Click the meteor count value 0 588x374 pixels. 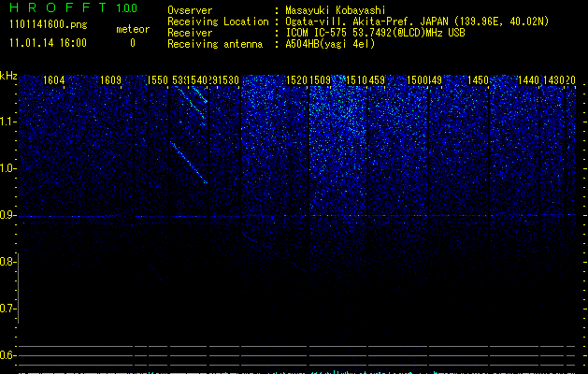click(133, 43)
